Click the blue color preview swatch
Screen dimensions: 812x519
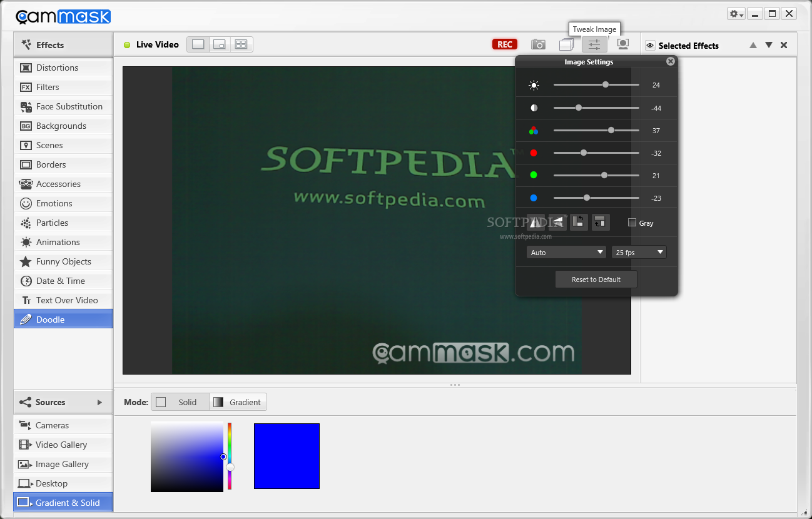click(287, 456)
